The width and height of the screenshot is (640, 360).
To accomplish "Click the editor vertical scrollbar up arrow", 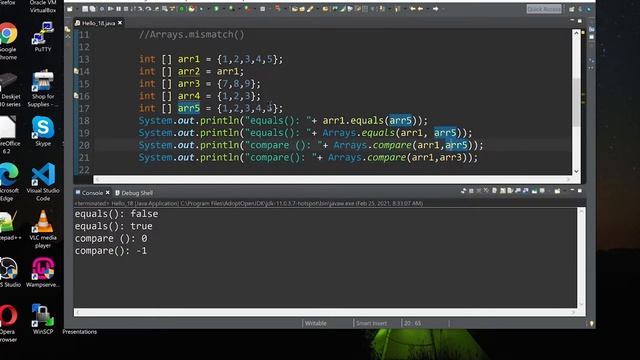I will (x=576, y=33).
